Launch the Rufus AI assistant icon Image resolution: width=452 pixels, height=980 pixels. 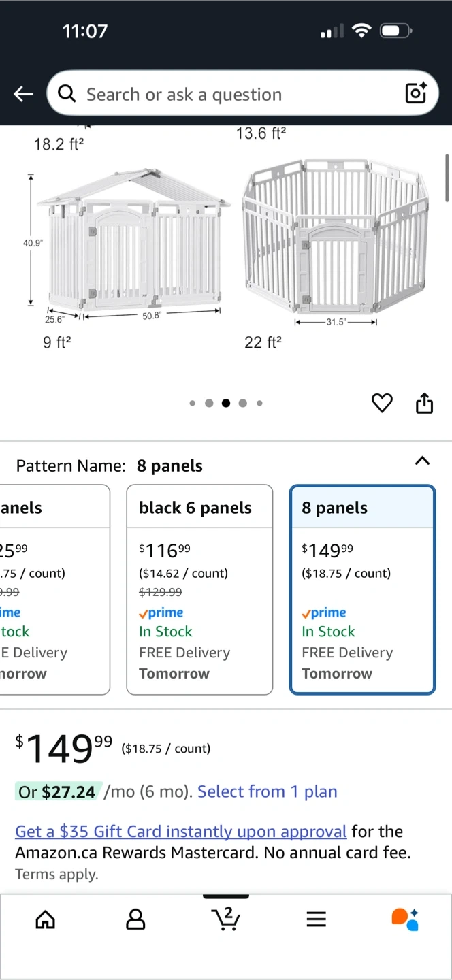(x=405, y=919)
